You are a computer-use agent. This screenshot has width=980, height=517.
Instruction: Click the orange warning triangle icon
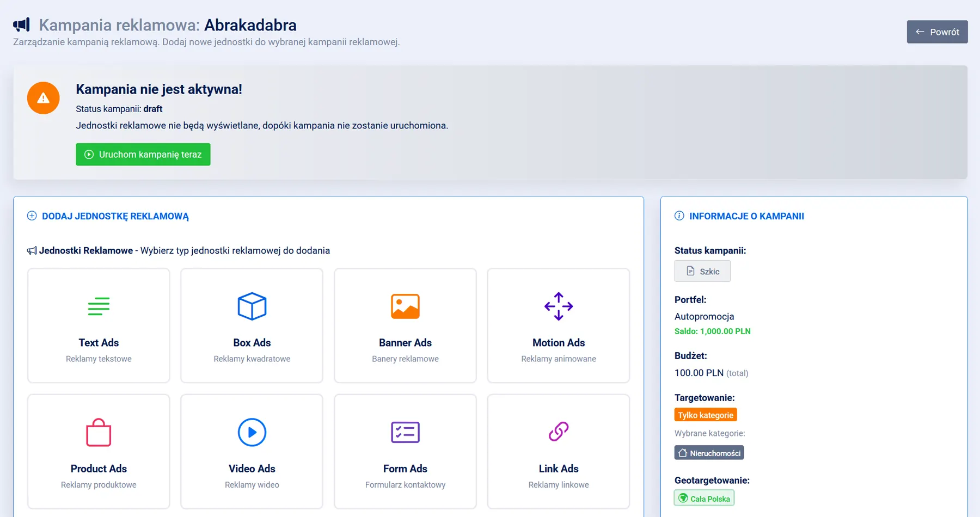43,98
